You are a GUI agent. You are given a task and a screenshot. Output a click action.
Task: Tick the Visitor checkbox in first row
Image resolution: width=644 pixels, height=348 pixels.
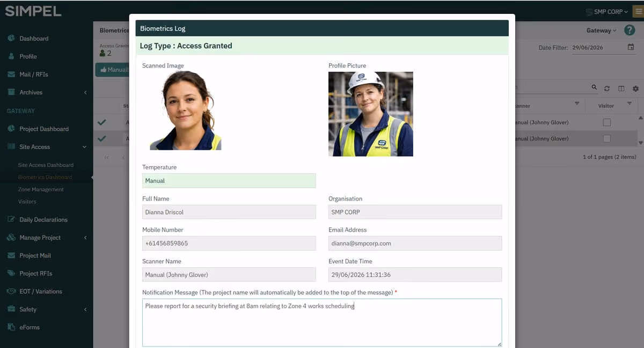tap(606, 122)
